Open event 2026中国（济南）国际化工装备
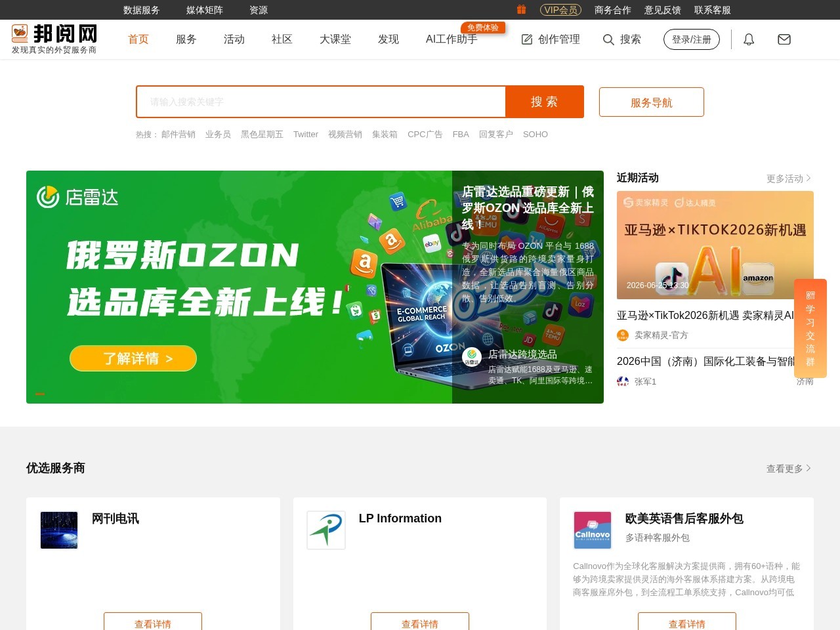Screen dimensions: 840x630 (x=705, y=362)
